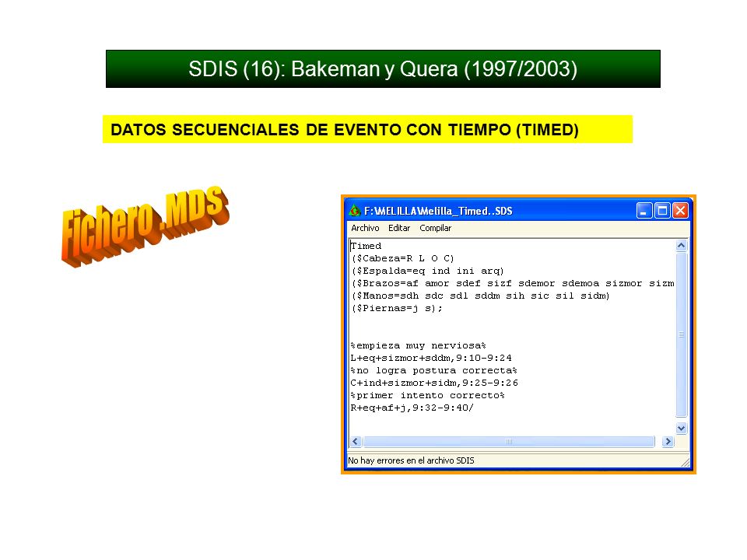Click status bar 'No hay errores en el archivo SDIS'
Image resolution: width=747 pixels, height=560 pixels.
click(411, 460)
